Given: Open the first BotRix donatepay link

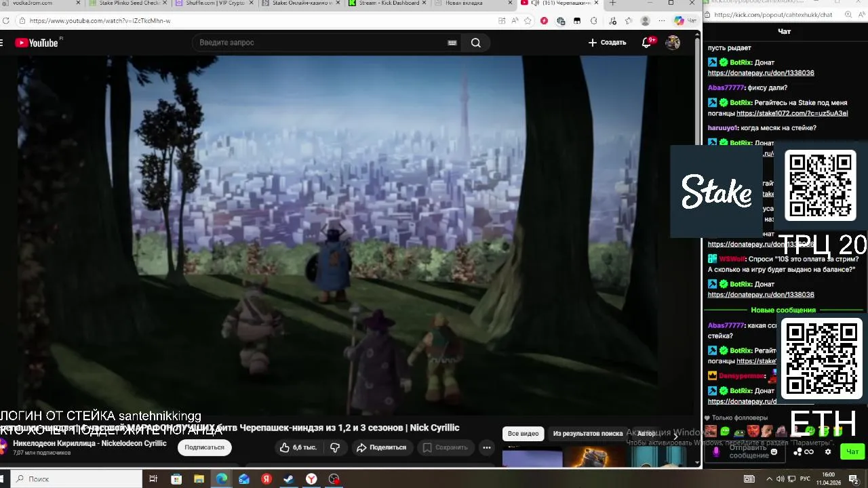Looking at the screenshot, I should point(761,73).
